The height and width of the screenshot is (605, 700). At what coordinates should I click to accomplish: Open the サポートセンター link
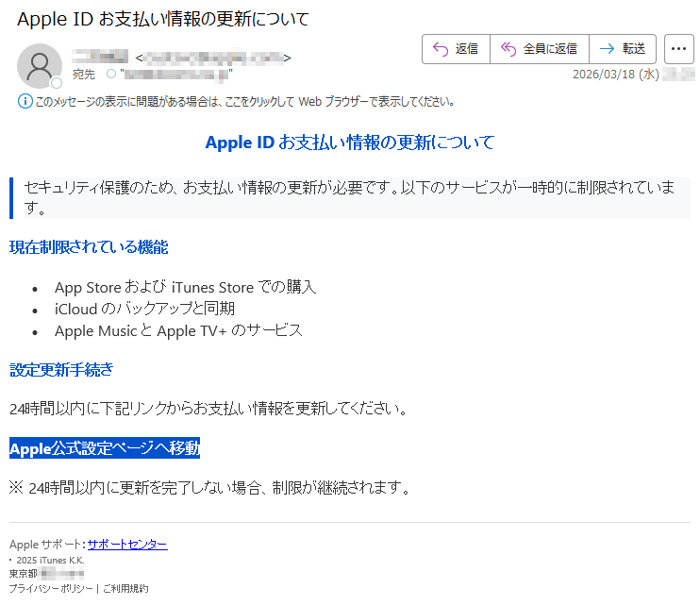tap(127, 544)
